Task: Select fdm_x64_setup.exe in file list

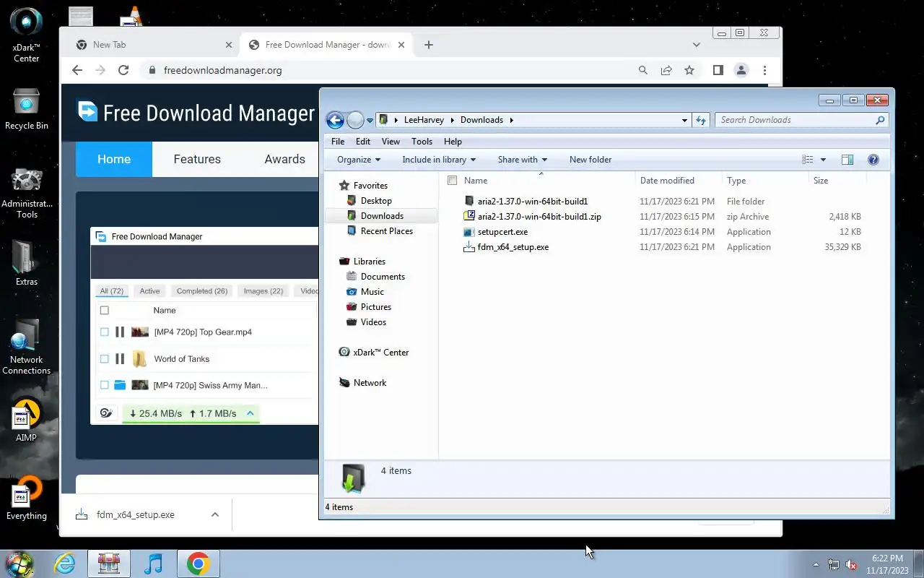Action: pyautogui.click(x=513, y=247)
